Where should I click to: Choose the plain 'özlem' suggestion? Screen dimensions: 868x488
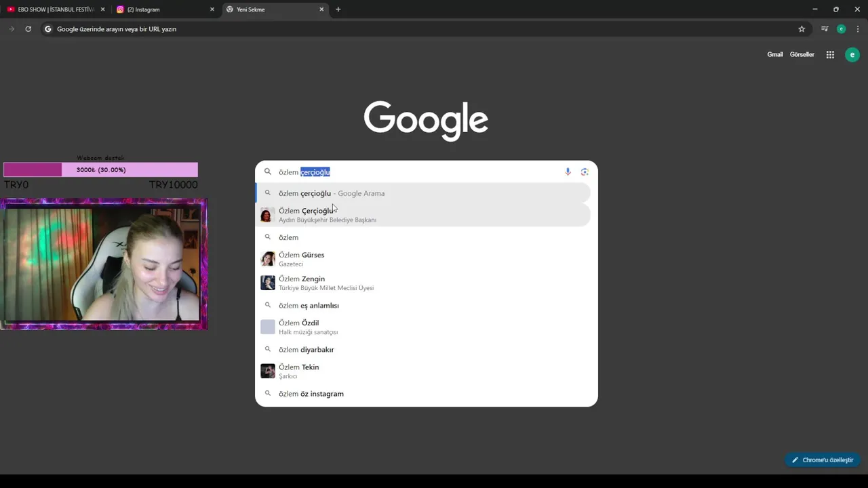[422, 237]
